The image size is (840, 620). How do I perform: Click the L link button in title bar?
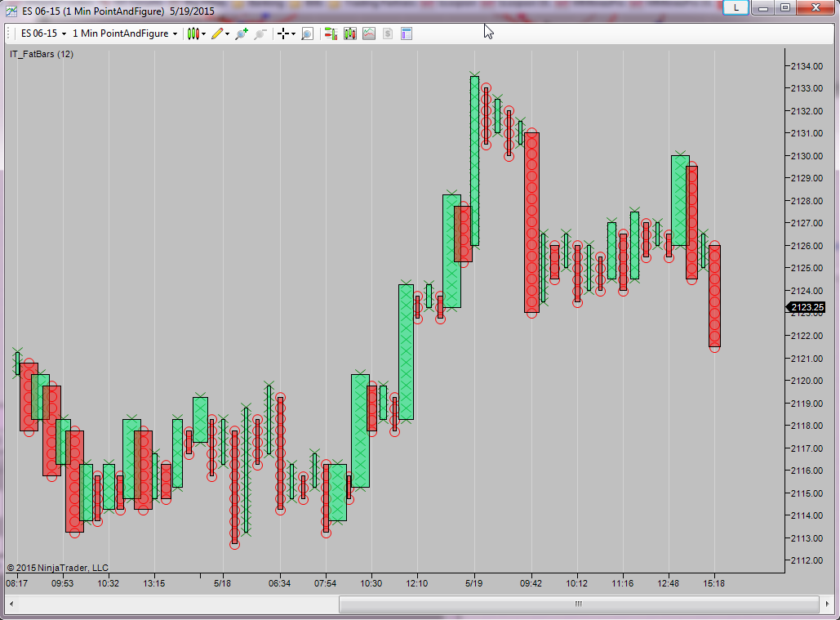tap(736, 7)
